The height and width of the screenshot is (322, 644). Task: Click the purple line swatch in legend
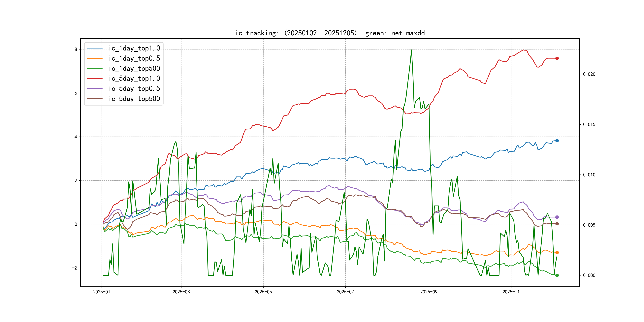coord(94,88)
